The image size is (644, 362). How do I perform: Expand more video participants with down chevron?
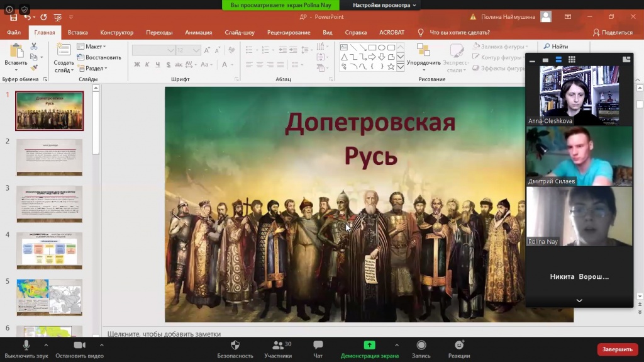(579, 301)
